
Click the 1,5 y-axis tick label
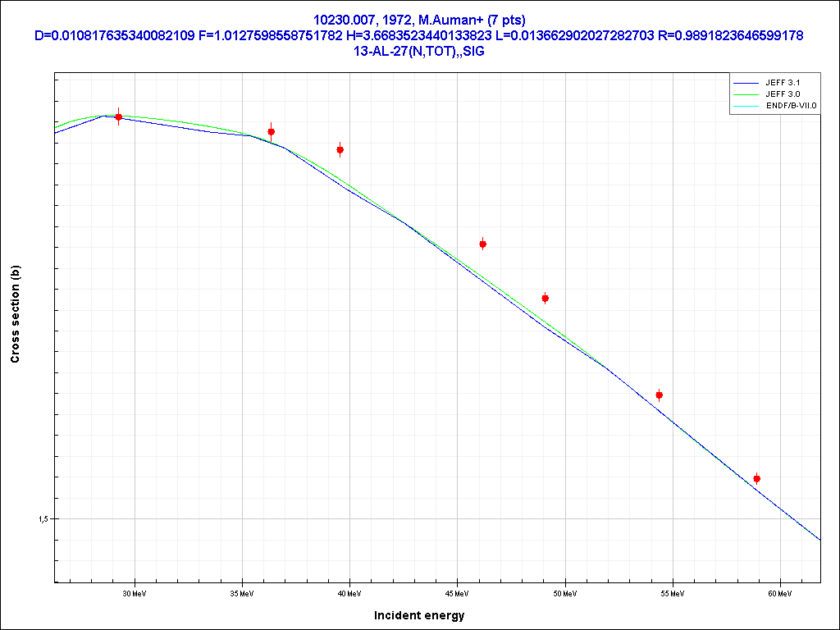point(43,519)
